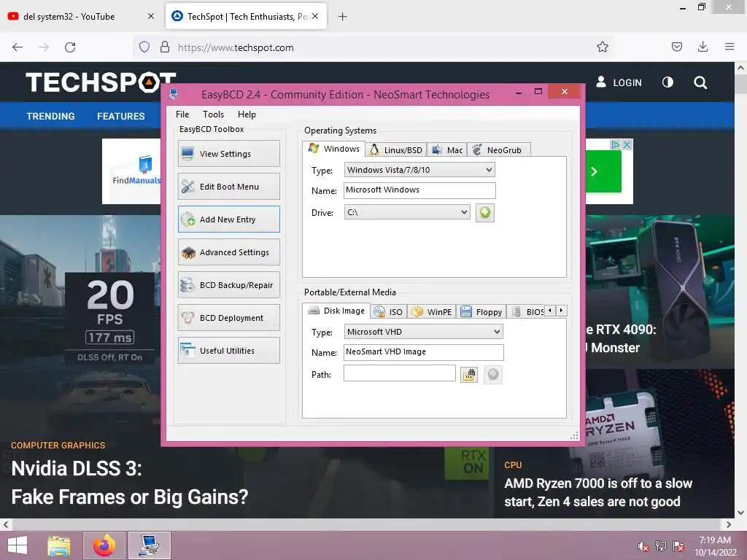
Task: Switch to the WinPE media tab
Action: pos(432,312)
